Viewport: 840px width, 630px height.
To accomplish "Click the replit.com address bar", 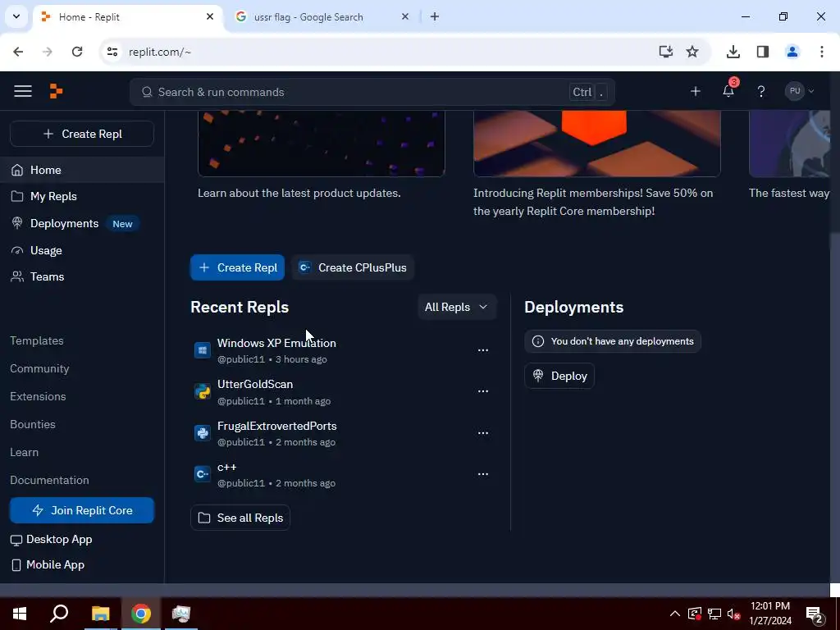I will (375, 52).
